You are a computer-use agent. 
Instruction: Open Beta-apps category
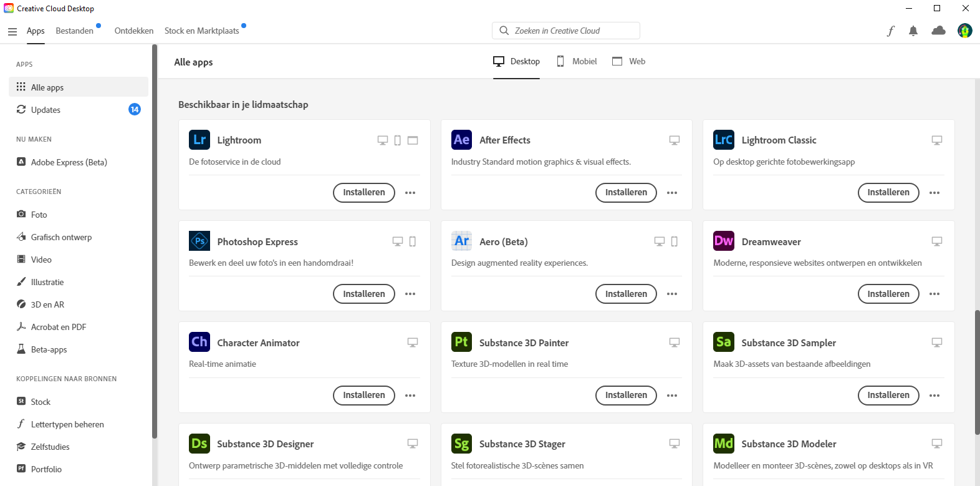(79, 349)
